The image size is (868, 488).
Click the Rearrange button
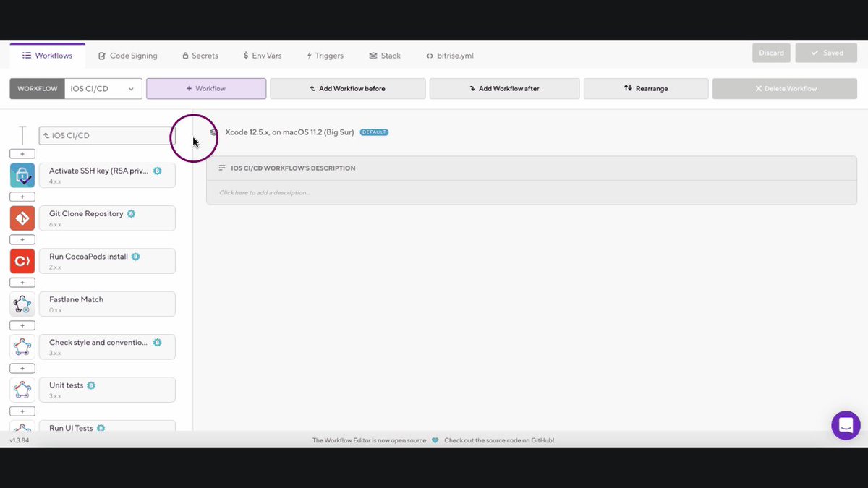pyautogui.click(x=646, y=89)
